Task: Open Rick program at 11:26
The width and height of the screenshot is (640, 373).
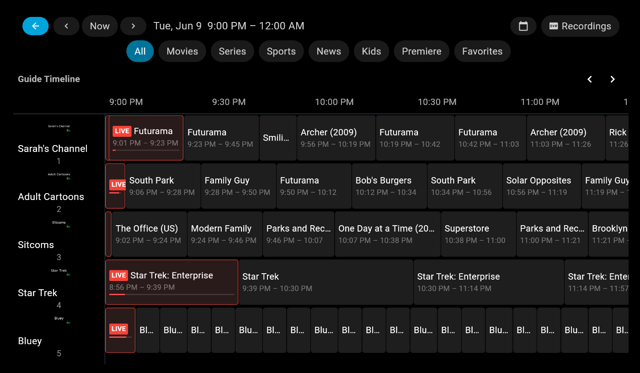Action: [x=617, y=138]
